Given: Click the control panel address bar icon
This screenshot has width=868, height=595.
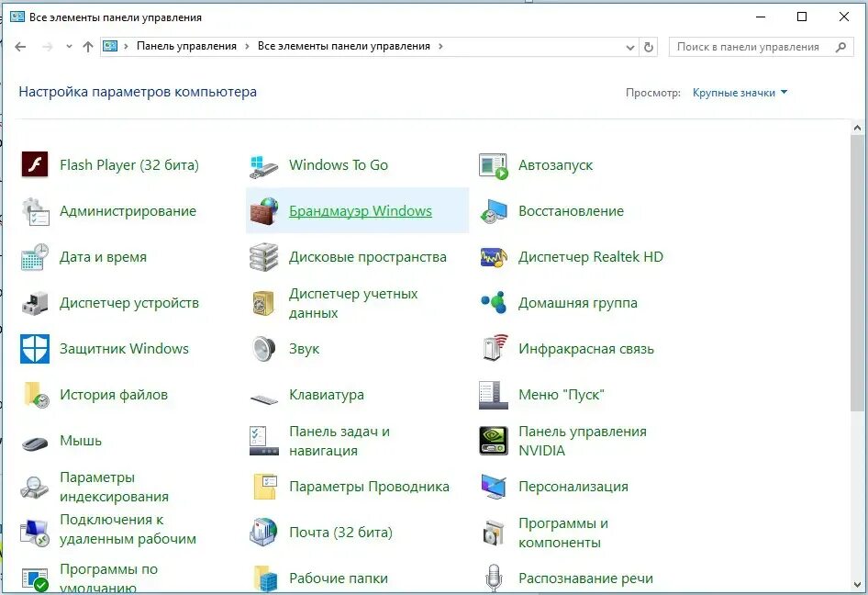Looking at the screenshot, I should click(x=110, y=47).
